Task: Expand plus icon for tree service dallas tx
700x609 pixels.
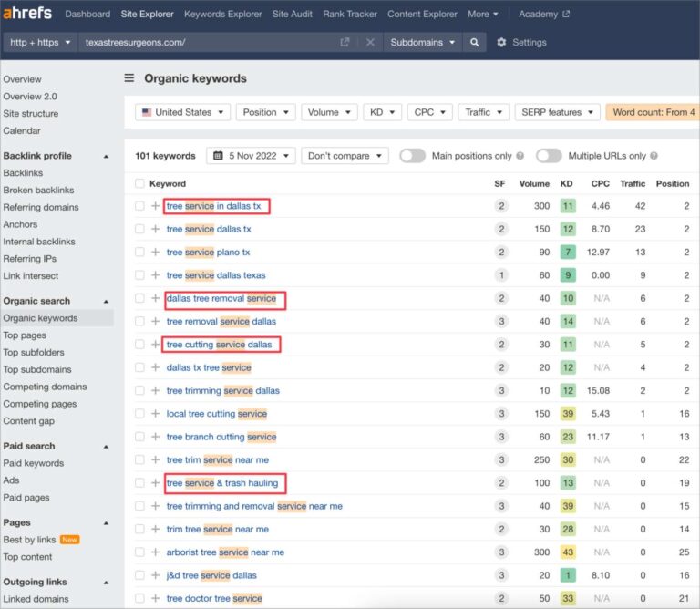Action: (155, 229)
